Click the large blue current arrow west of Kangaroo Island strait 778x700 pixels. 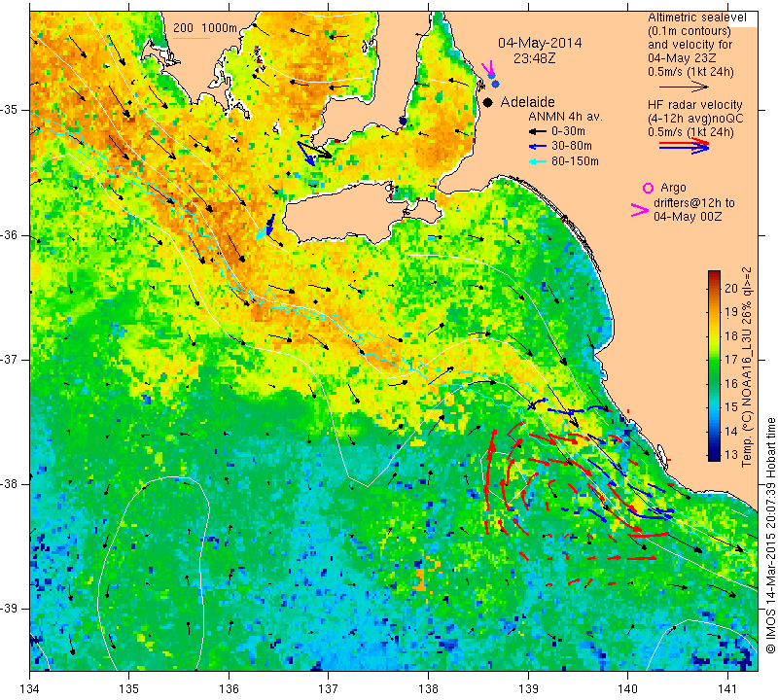coord(306,154)
